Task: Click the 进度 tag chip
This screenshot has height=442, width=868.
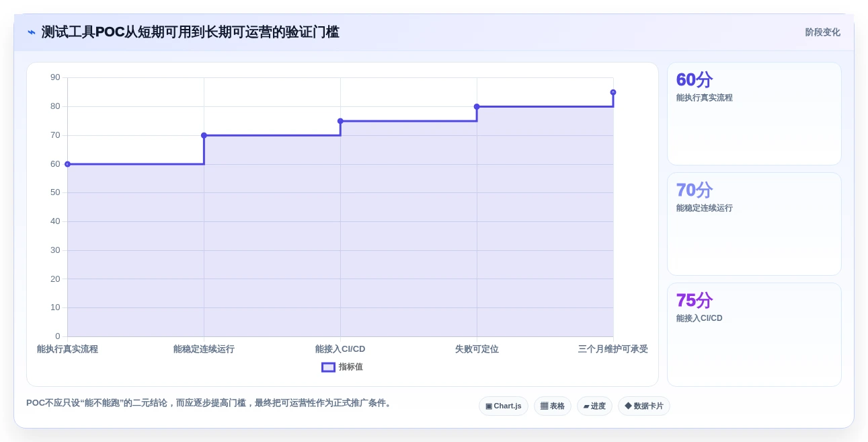Action: pyautogui.click(x=594, y=406)
